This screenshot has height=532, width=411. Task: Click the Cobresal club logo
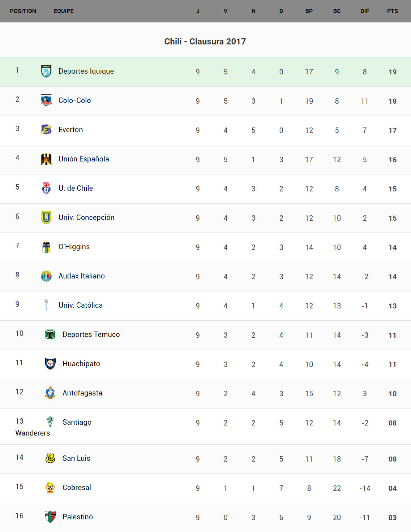(50, 488)
